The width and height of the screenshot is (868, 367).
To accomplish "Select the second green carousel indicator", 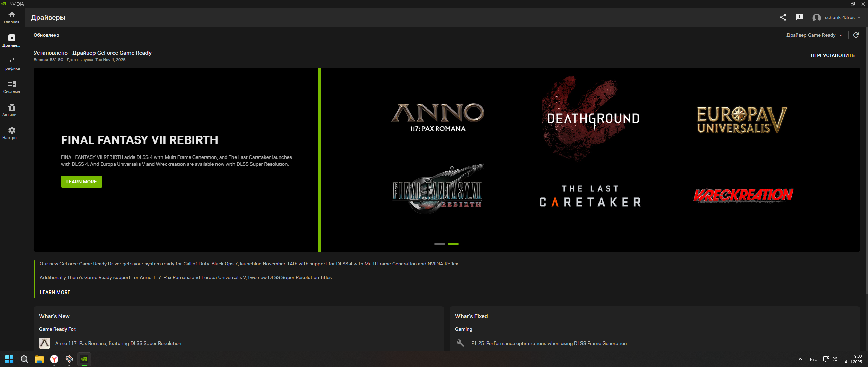I will [453, 244].
